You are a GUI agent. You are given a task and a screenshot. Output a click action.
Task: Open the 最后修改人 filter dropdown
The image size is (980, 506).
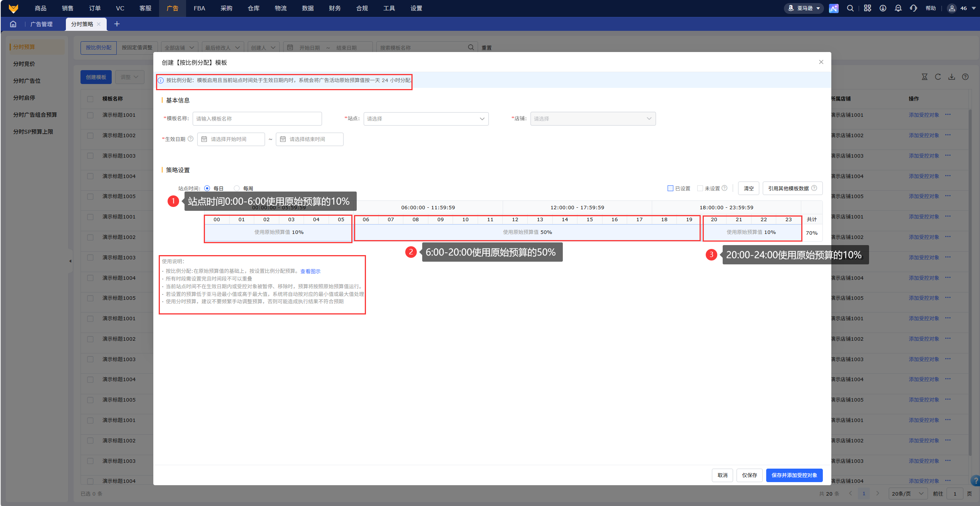[223, 47]
